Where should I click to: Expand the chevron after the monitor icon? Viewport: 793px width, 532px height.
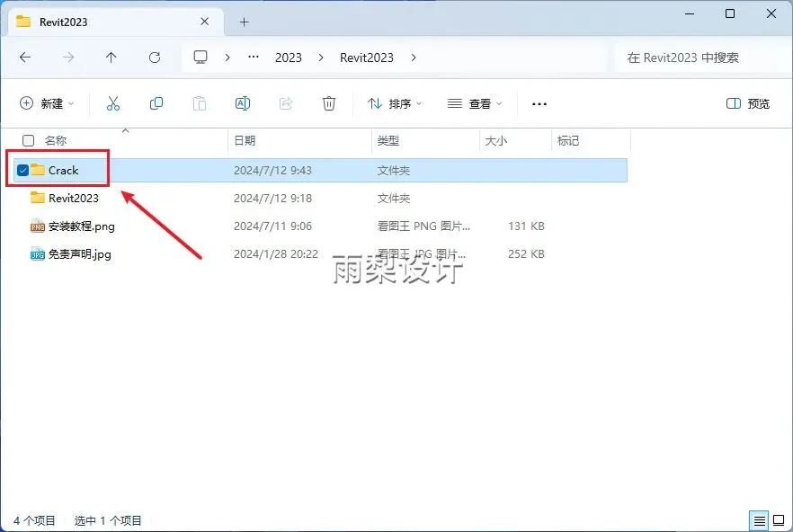coord(227,58)
